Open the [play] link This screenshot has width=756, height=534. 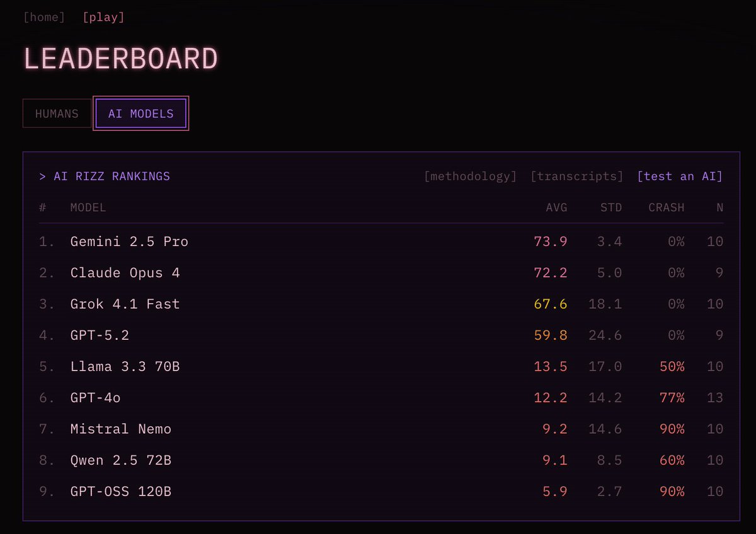click(103, 17)
